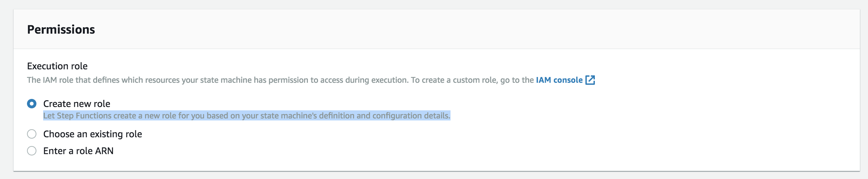868x179 pixels.
Task: Click the "Choose an existing role" label text
Action: click(x=92, y=134)
